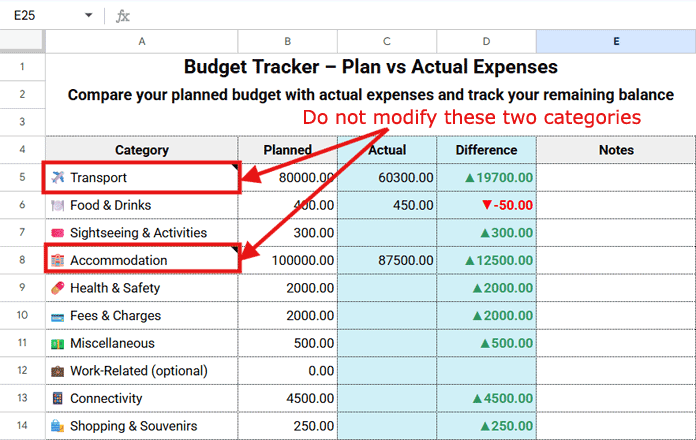
Task: Select Accommodation difference 12500.00
Action: pyautogui.click(x=486, y=260)
